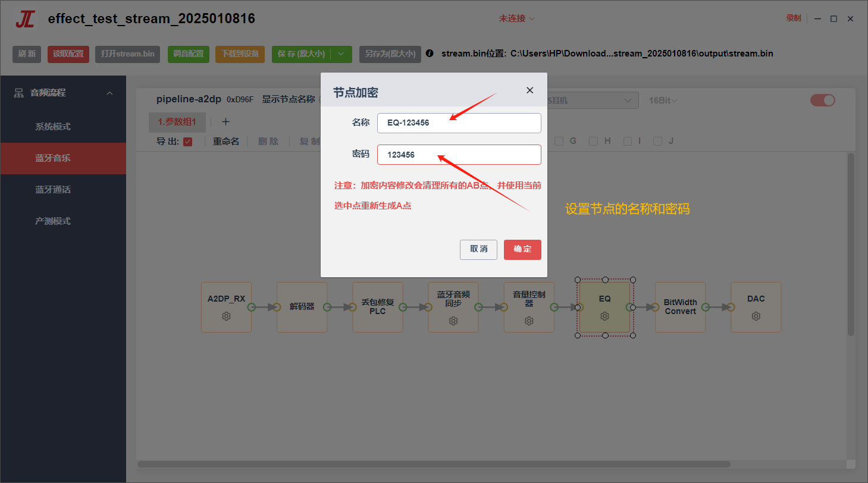Add a new parameter group with plus icon
The width and height of the screenshot is (868, 483).
pos(225,122)
